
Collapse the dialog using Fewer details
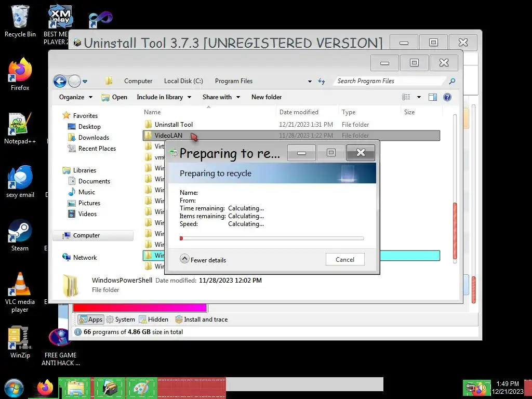tap(203, 260)
